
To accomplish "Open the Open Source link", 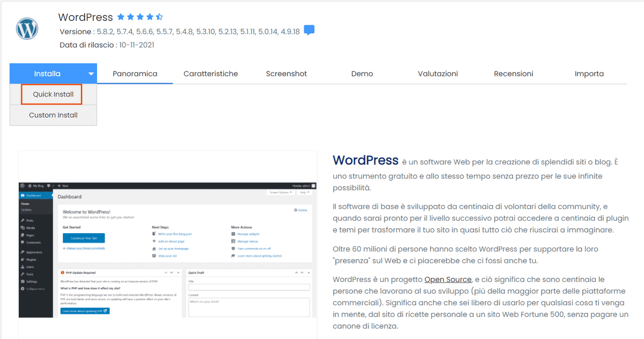I will click(448, 279).
